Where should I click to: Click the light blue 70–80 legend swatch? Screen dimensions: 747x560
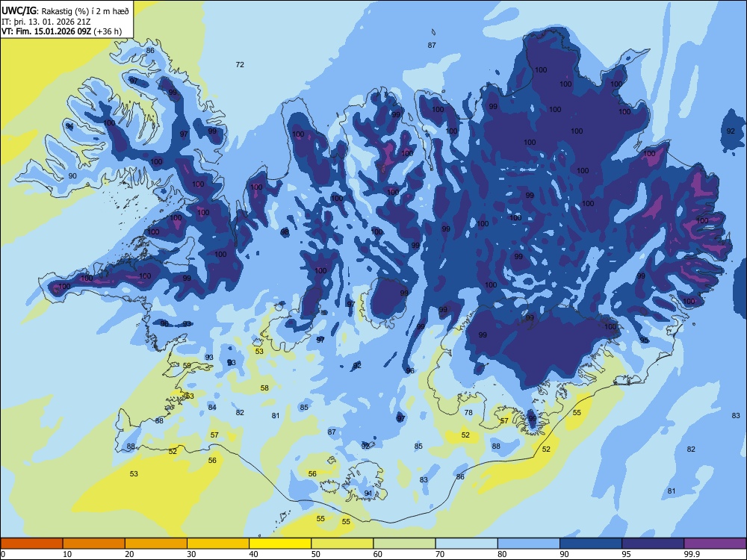click(466, 544)
